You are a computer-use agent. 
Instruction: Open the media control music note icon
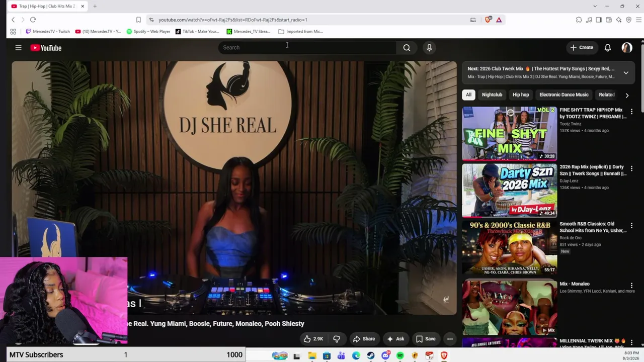[x=589, y=20]
